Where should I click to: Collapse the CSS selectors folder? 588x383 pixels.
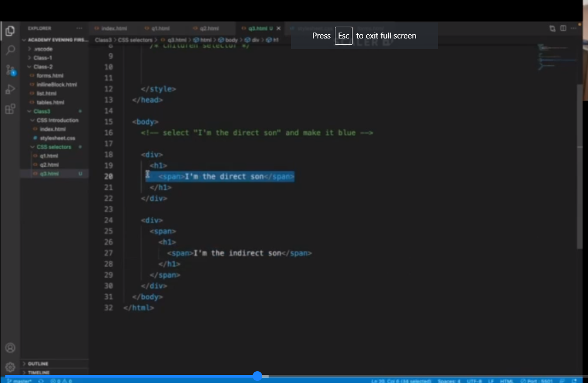pyautogui.click(x=53, y=147)
